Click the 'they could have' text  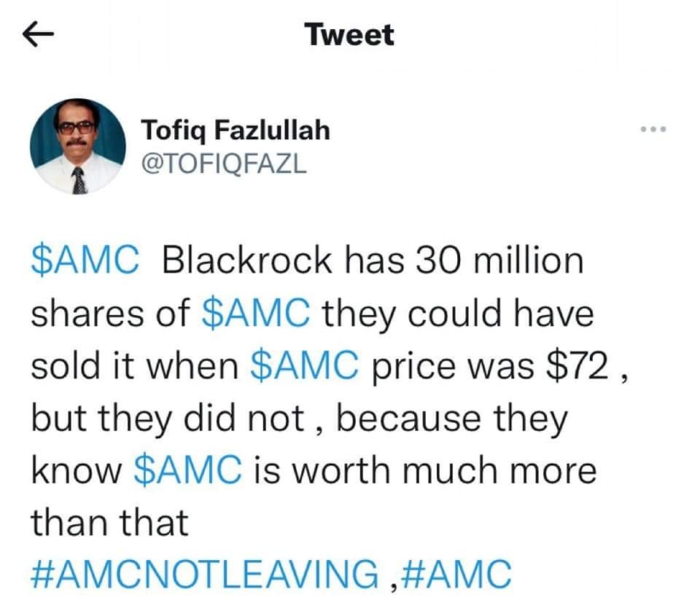pos(459,314)
